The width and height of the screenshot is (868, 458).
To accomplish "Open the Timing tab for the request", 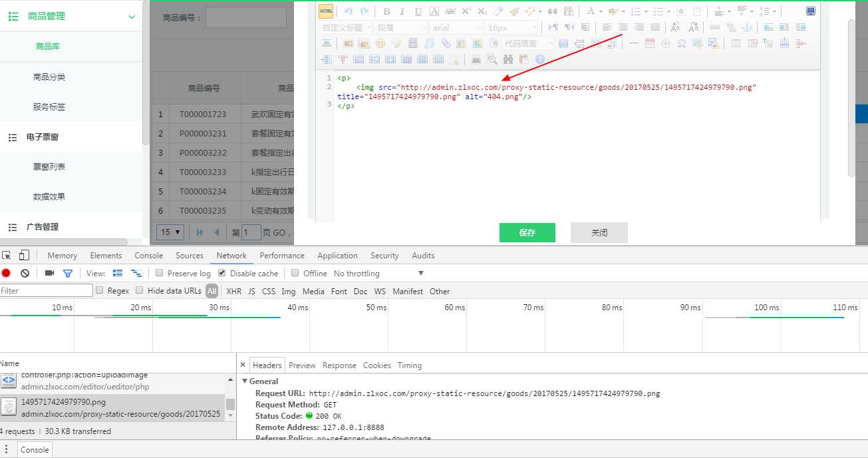I will point(410,365).
